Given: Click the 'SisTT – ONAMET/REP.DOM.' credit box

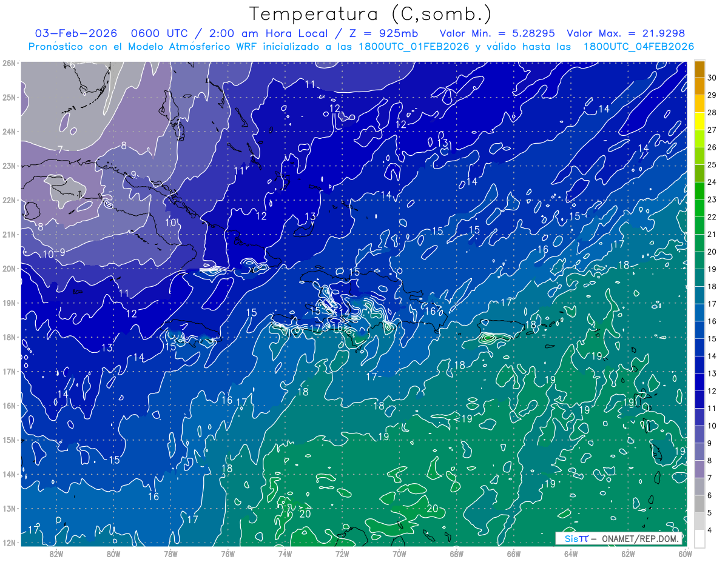Looking at the screenshot, I should point(619,538).
